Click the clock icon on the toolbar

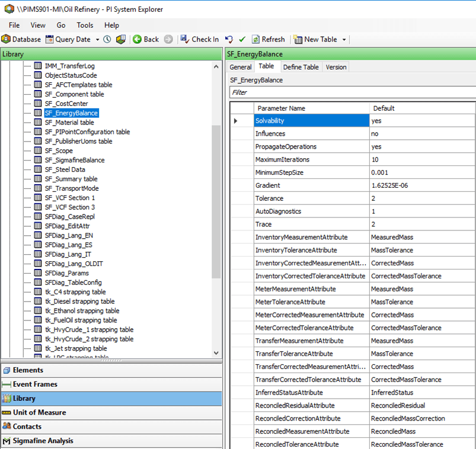pyautogui.click(x=107, y=39)
